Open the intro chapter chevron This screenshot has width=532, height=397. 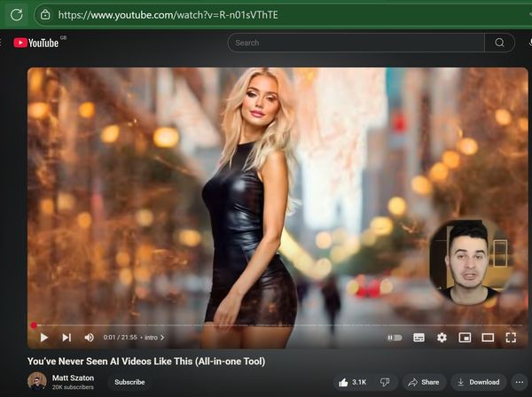(162, 338)
